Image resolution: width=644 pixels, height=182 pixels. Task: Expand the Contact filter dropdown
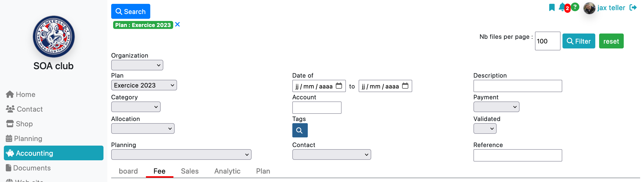tap(331, 155)
